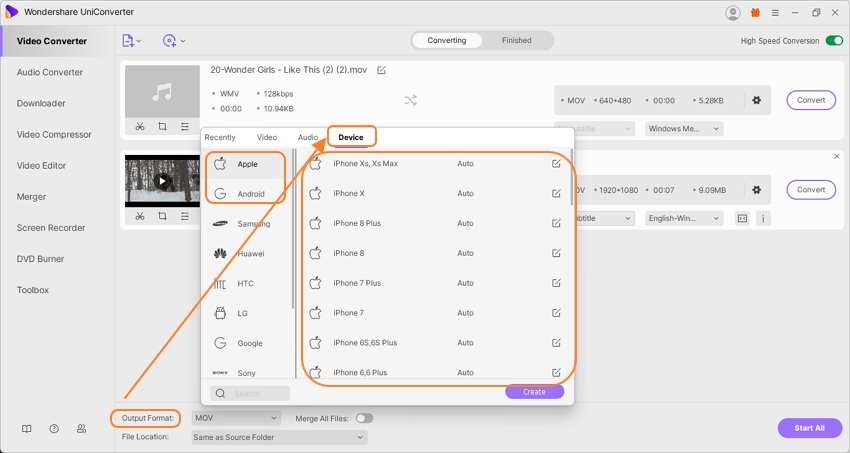
Task: Open the help question mark icon
Action: 54,429
